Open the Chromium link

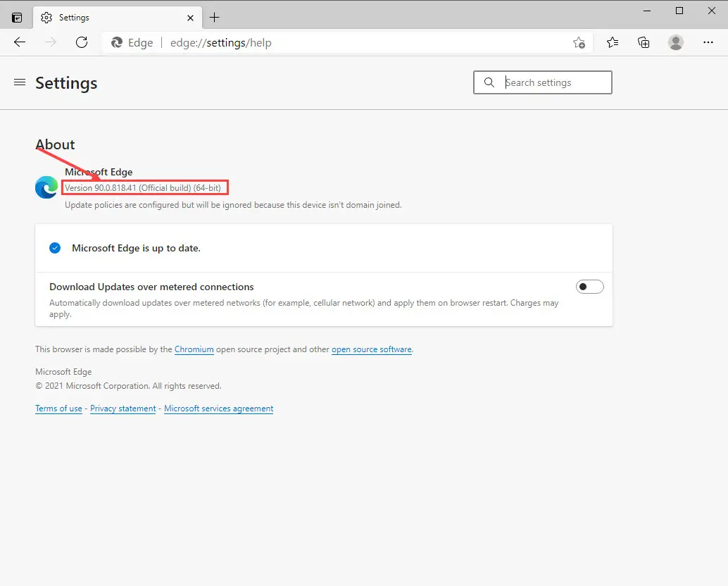click(x=194, y=349)
